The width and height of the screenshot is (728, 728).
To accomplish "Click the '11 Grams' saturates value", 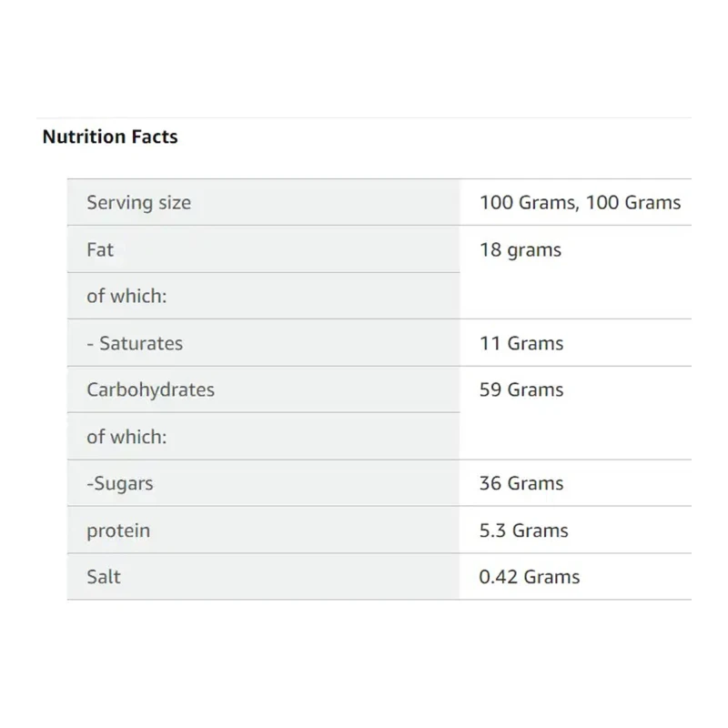I will pos(521,343).
